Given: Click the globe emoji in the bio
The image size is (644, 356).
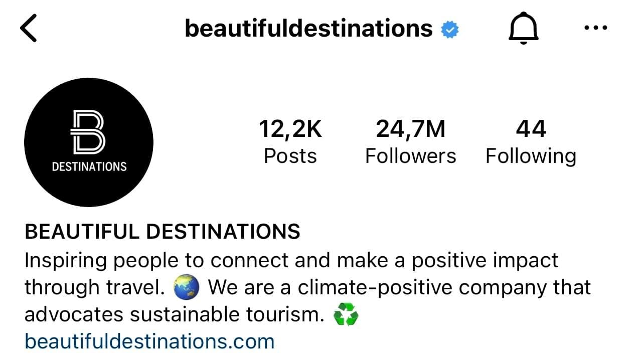Looking at the screenshot, I should (x=186, y=288).
